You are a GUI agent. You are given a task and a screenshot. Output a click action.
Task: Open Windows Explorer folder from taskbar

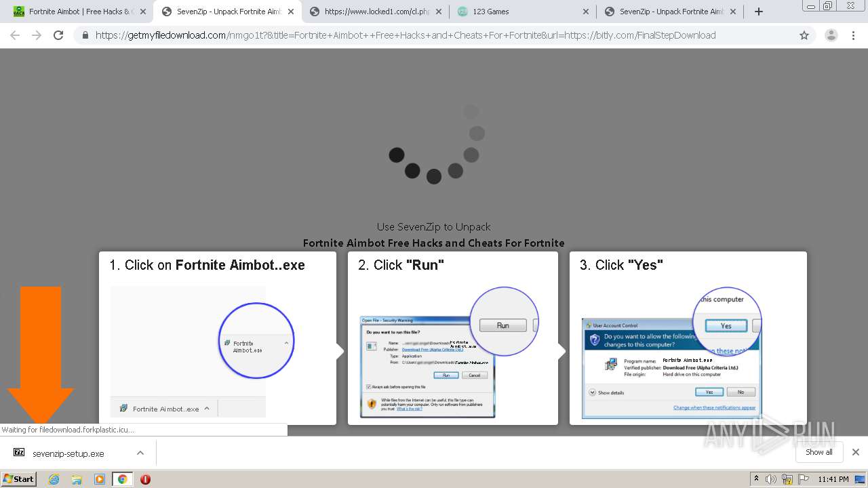(77, 479)
